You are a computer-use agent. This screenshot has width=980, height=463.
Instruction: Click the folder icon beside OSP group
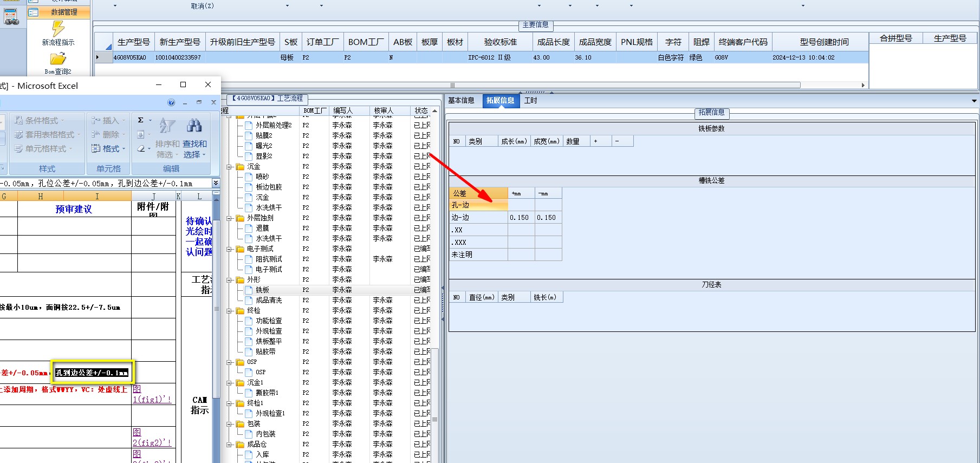click(x=241, y=362)
